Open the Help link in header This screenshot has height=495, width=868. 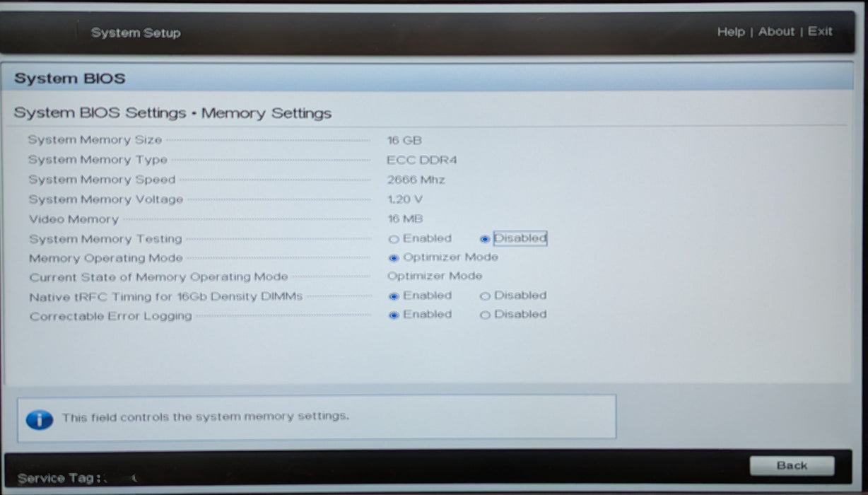pos(731,32)
